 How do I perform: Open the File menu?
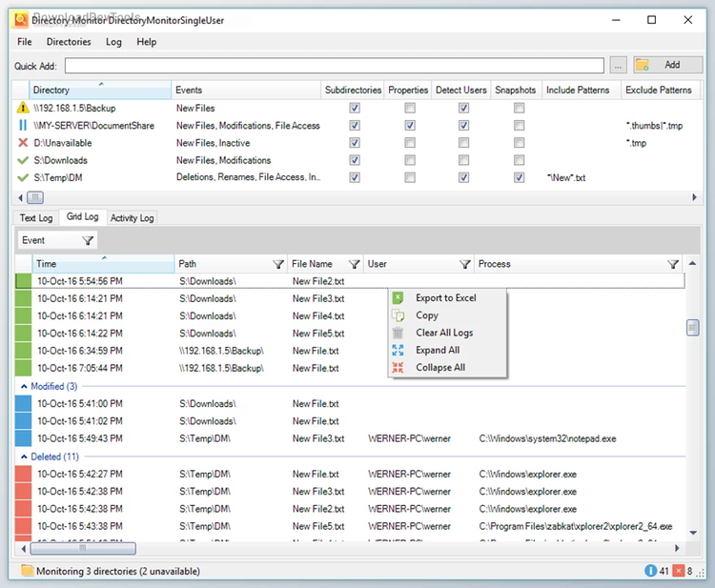(25, 42)
